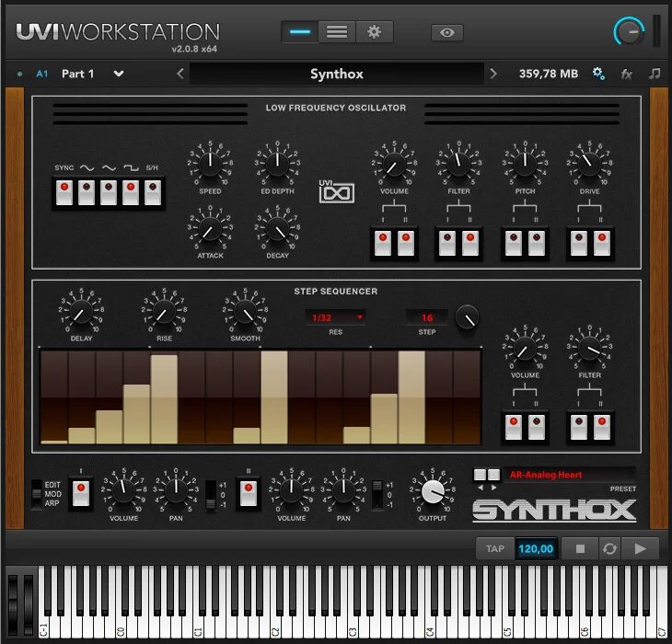Toggle layer I power switch

81,493
